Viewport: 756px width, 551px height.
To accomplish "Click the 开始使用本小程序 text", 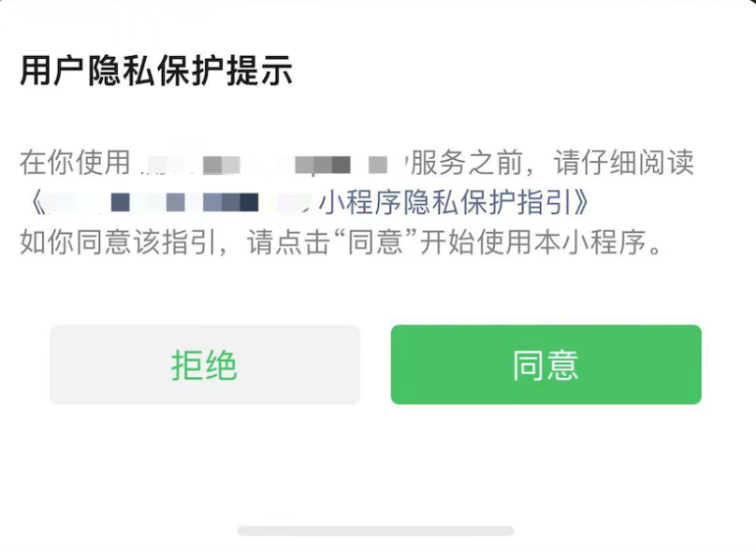I will tap(532, 241).
